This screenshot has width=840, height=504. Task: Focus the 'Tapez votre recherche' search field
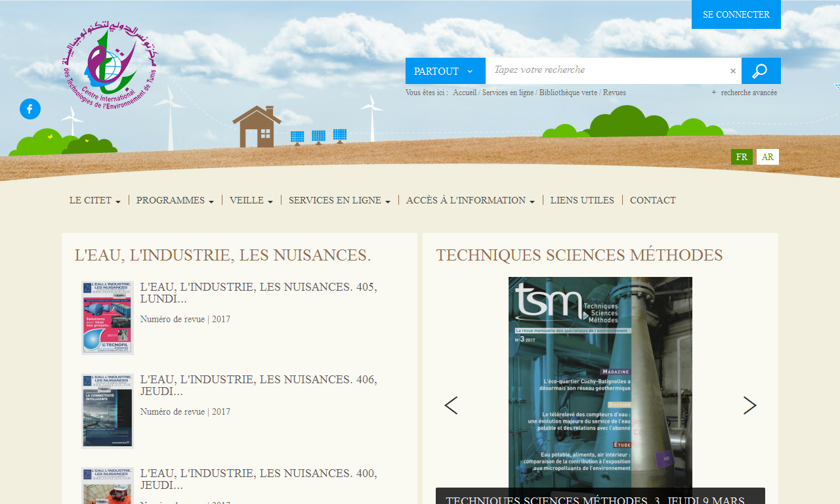point(606,70)
